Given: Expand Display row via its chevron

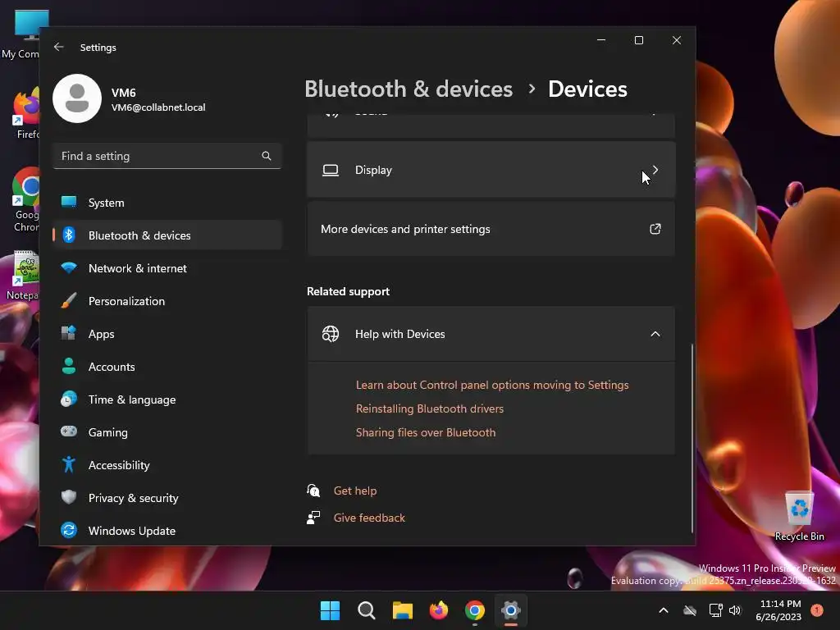Looking at the screenshot, I should pyautogui.click(x=655, y=170).
